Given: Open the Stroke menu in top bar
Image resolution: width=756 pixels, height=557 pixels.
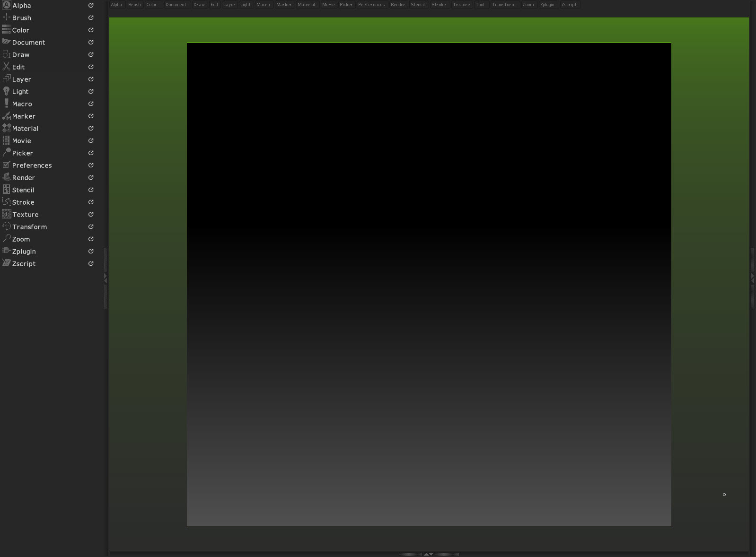Looking at the screenshot, I should point(439,5).
